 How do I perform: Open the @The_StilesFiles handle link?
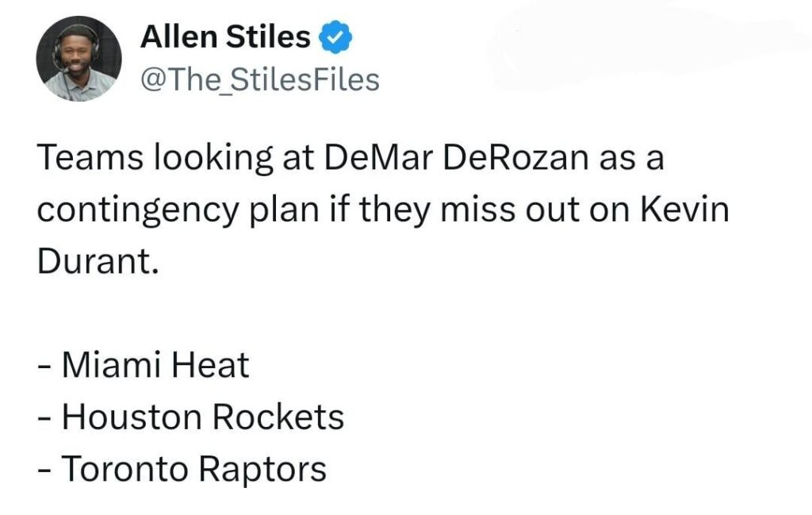pos(260,79)
